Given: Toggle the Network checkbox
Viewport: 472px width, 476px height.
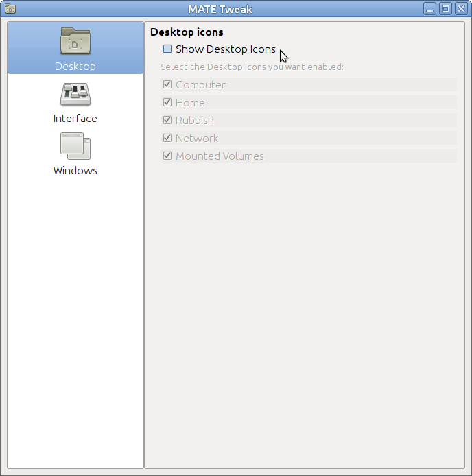Looking at the screenshot, I should click(167, 138).
